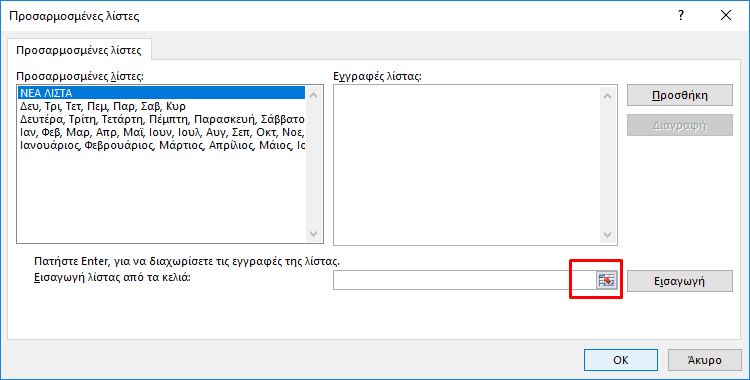Click the Διαγραφή button
750x380 pixels.
coord(680,125)
